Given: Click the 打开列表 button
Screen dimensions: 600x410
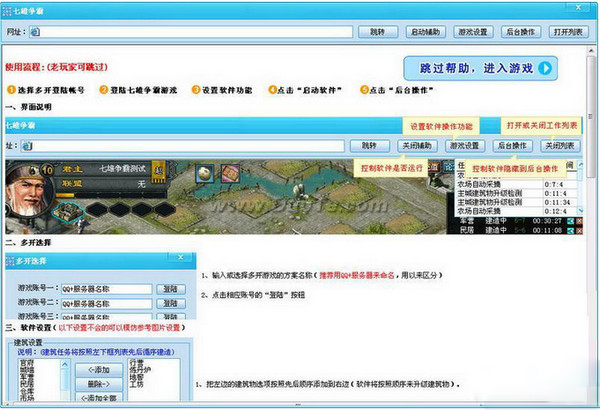Looking at the screenshot, I should [x=568, y=32].
